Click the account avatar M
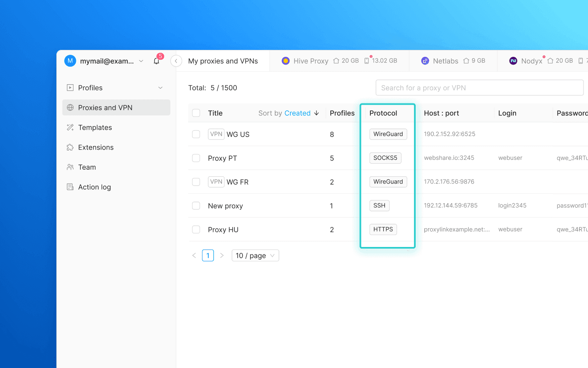This screenshot has height=368, width=588. tap(70, 61)
